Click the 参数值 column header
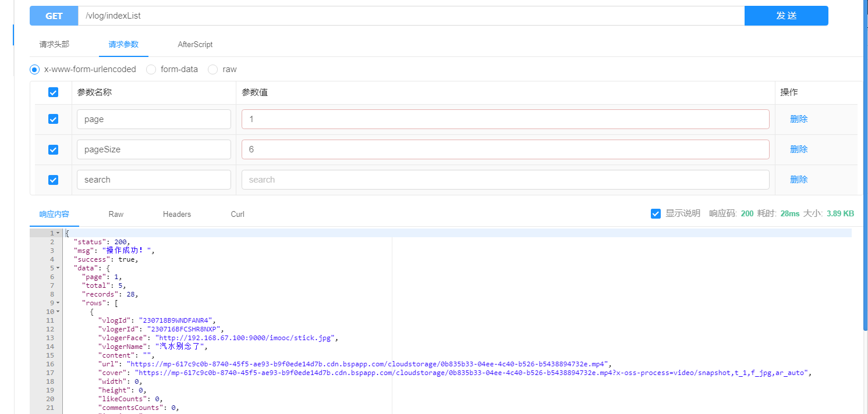This screenshot has width=868, height=414. [x=254, y=92]
